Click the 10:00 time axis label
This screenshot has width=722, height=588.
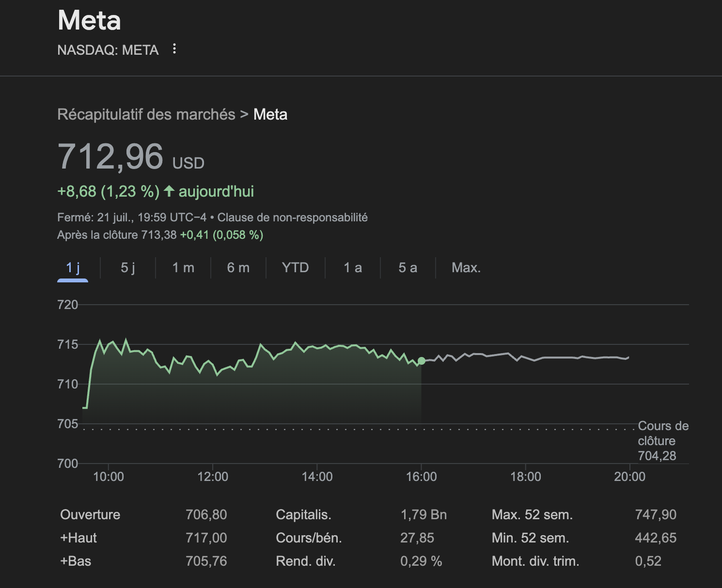[x=109, y=477]
